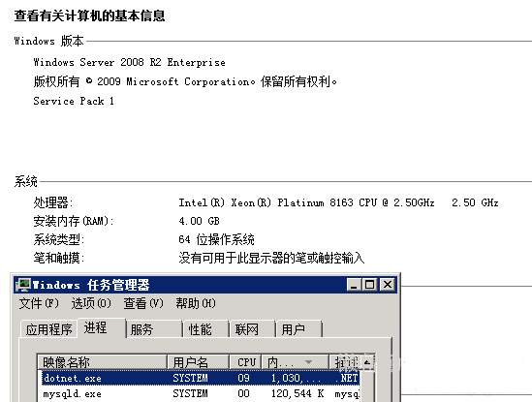Click CPU value 00 for mysqld.exe
Viewport: 532px width, 402px height.
coord(243,393)
